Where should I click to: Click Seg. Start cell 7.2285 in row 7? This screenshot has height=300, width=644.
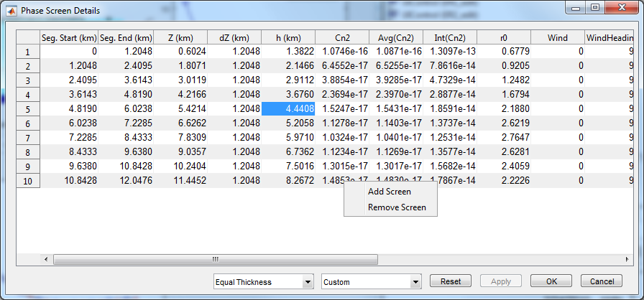click(x=70, y=137)
